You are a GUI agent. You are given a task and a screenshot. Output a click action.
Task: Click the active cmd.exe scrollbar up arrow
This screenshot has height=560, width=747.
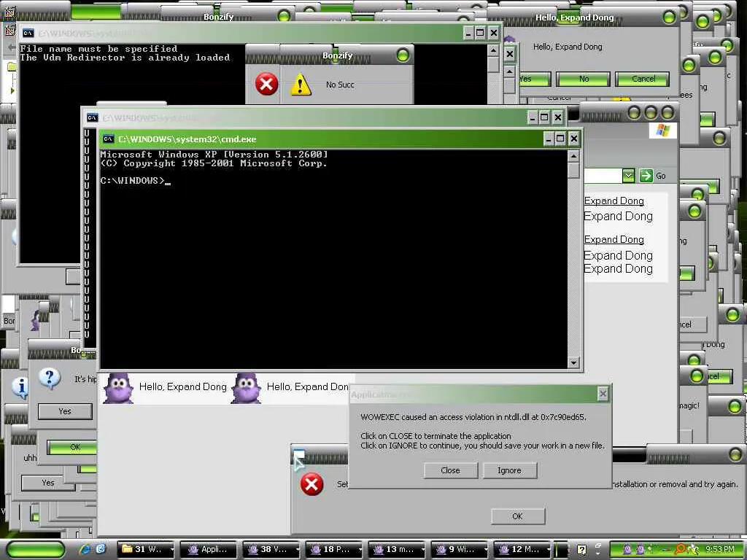pyautogui.click(x=573, y=156)
